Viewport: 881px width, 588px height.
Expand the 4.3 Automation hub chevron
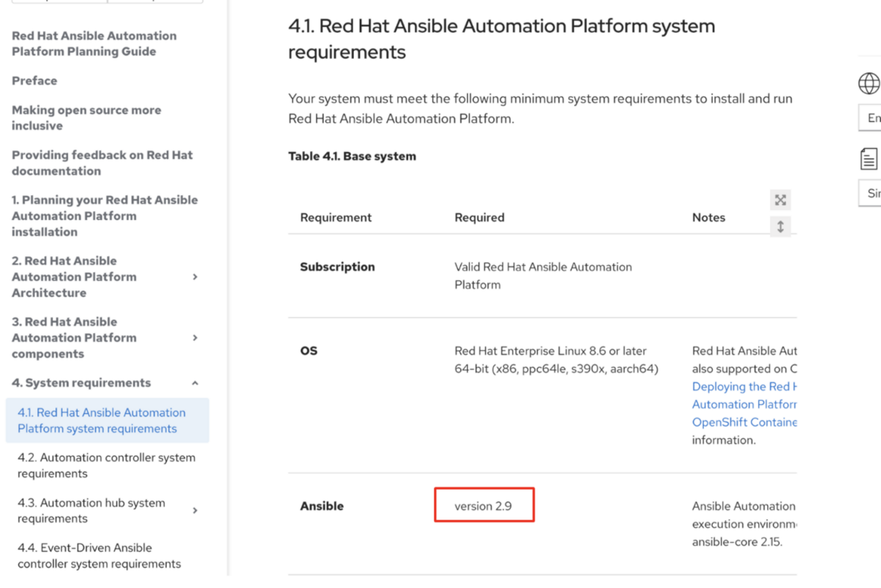click(x=195, y=511)
